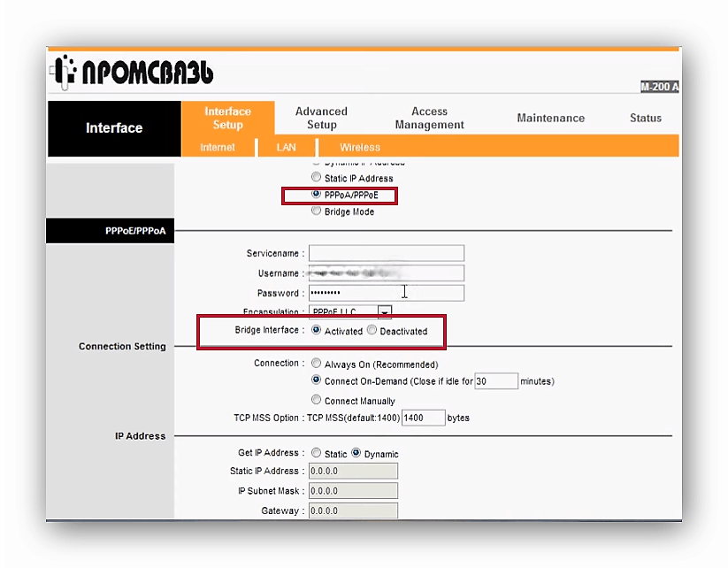Set Bridge Interface to Deactivated
This screenshot has width=728, height=568.
(x=372, y=330)
